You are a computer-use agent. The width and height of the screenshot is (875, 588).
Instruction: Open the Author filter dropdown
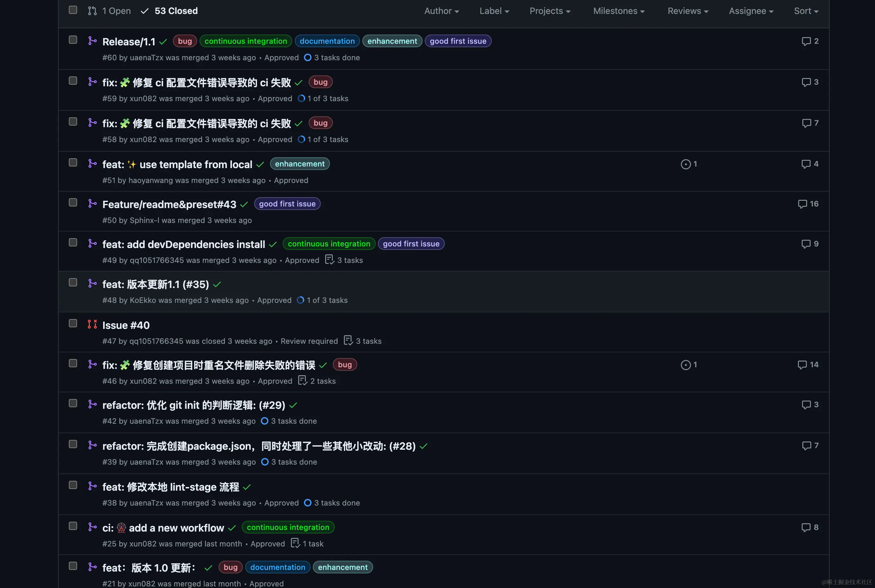point(441,11)
